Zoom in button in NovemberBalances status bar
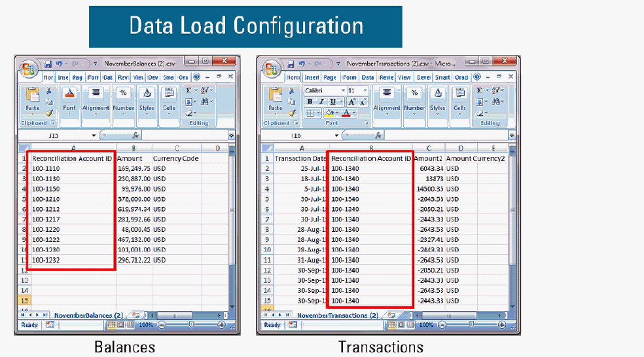644x357 pixels. 222,325
